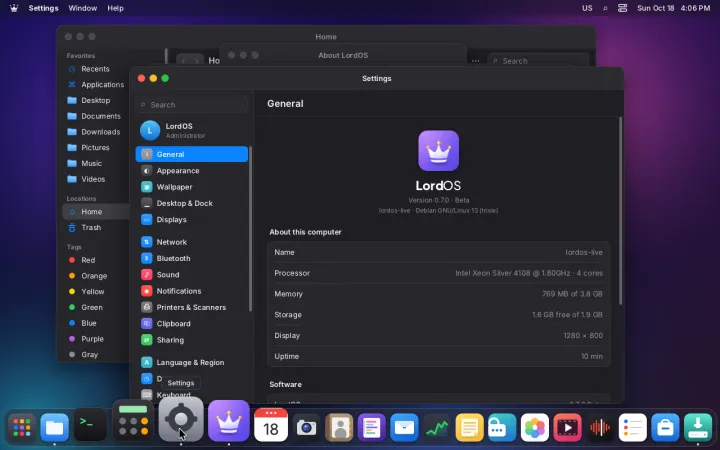Select the Display value 1280 × 800
Screen dimensions: 720x450
point(583,336)
